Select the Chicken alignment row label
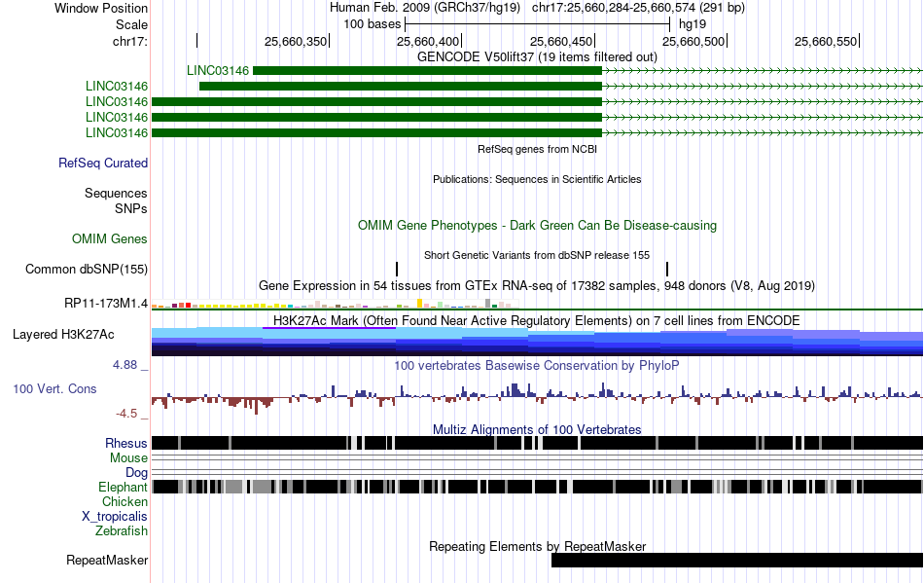Screen dimensions: 924x583 pyautogui.click(x=124, y=501)
